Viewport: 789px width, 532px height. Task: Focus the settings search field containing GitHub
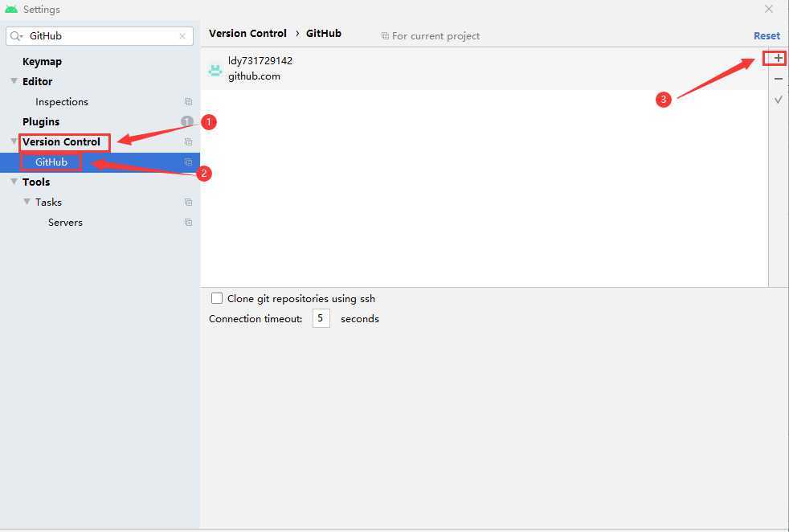[x=100, y=36]
